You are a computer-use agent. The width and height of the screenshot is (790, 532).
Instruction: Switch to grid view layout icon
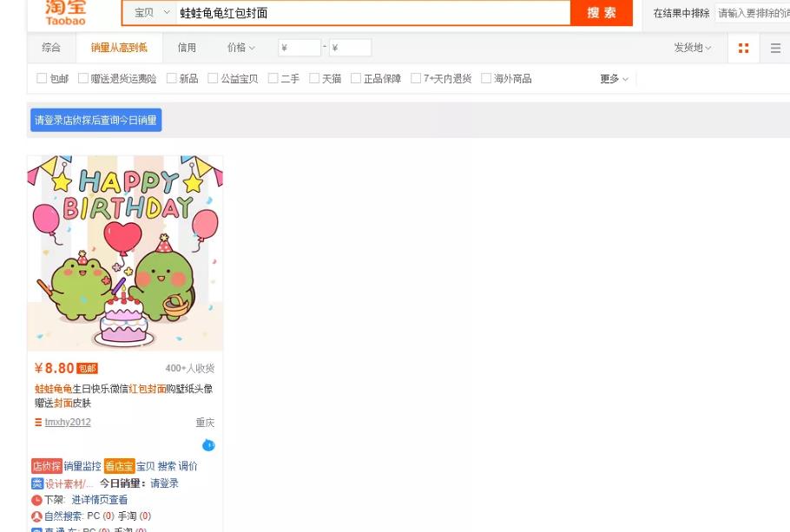coord(743,48)
